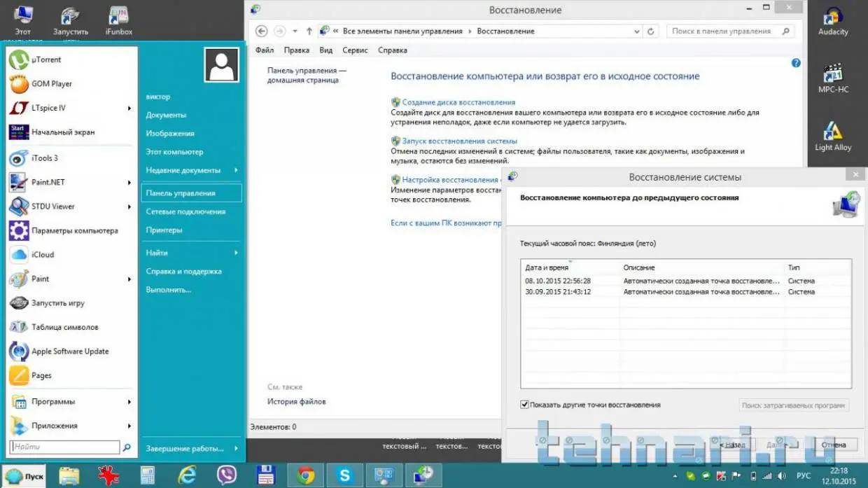
Task: Open Audacity desktop shortcut
Action: tap(833, 22)
